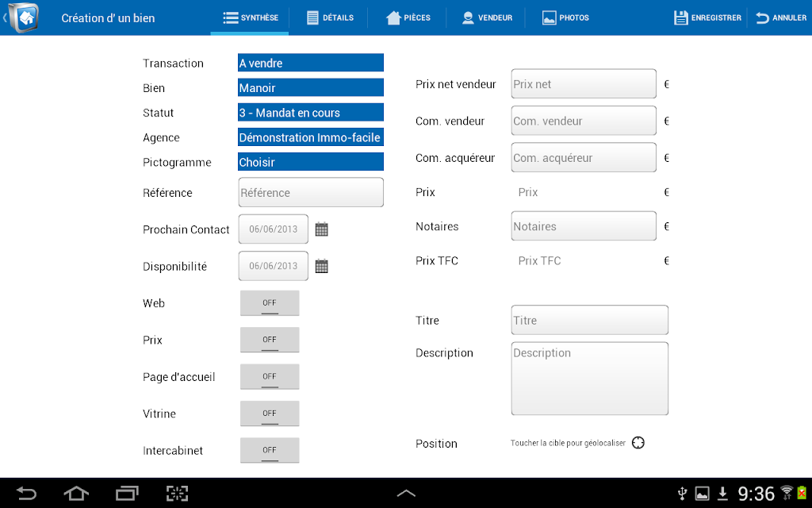This screenshot has width=812, height=508.
Task: Tap the battery status icon
Action: pos(802,492)
